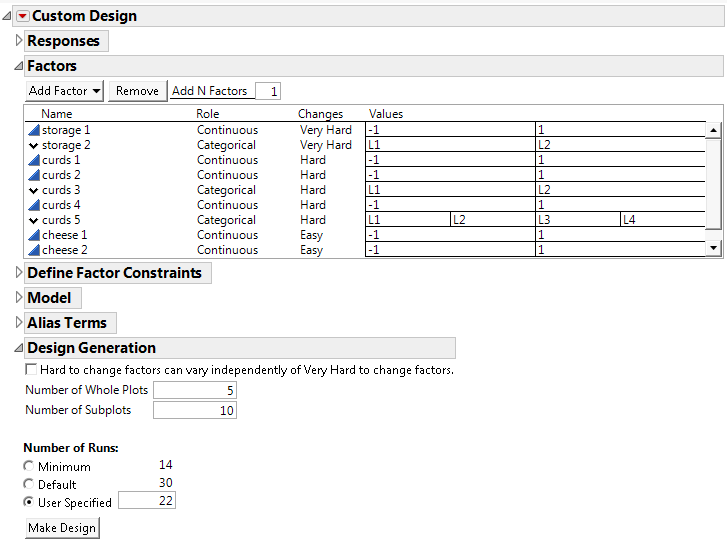Viewport: 727px width, 540px height.
Task: Click the Number of Whole Plots field
Action: 195,390
